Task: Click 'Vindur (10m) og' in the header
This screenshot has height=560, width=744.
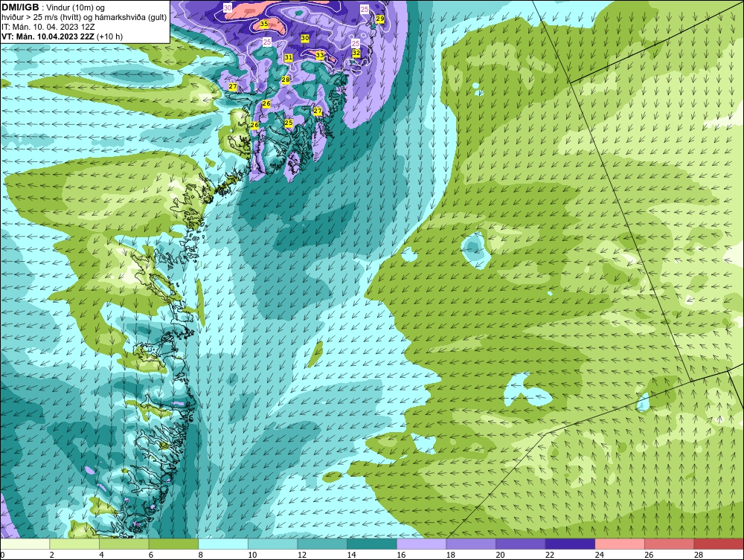Action: [x=77, y=7]
